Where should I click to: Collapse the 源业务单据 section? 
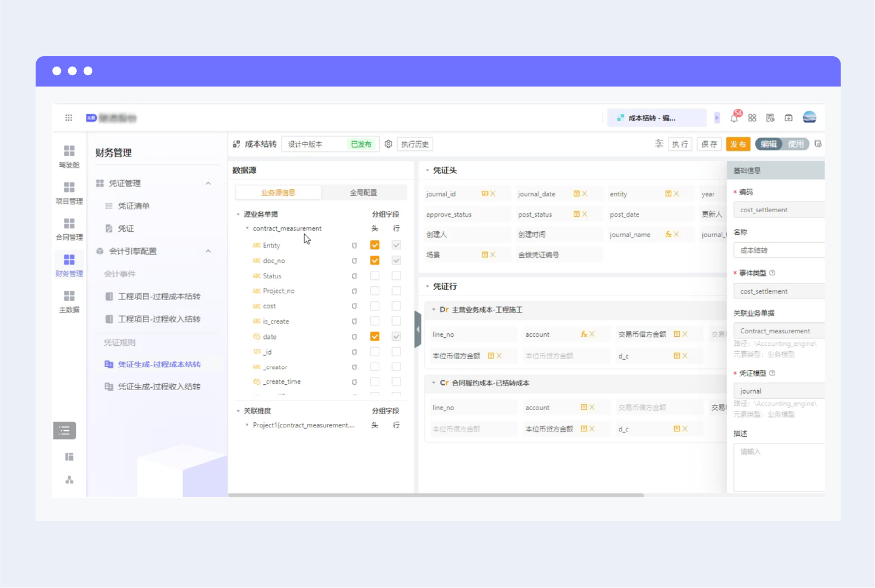tap(238, 214)
